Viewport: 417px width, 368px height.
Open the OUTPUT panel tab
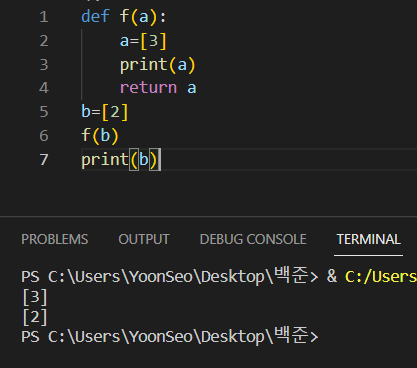click(x=144, y=239)
